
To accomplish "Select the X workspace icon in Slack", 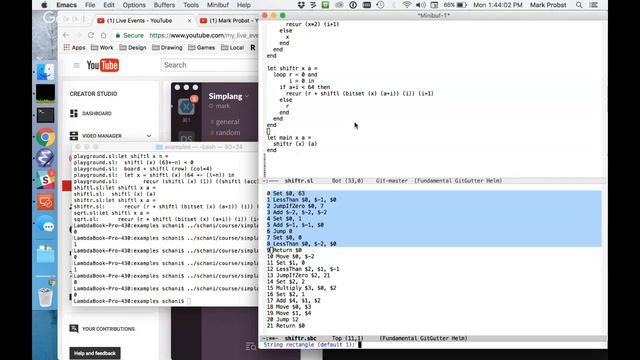I will click(x=186, y=107).
